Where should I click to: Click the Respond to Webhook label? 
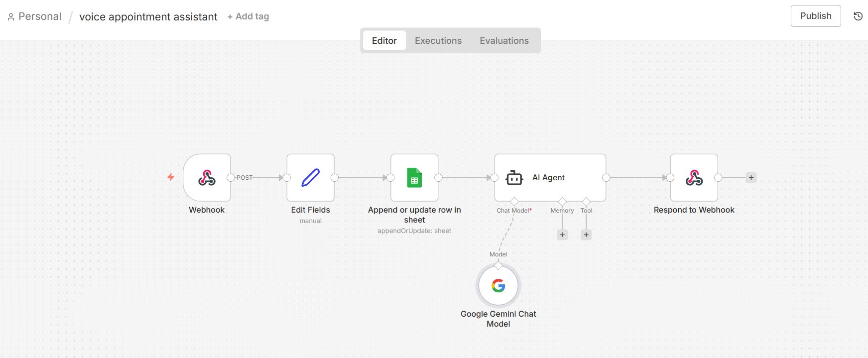click(x=694, y=210)
